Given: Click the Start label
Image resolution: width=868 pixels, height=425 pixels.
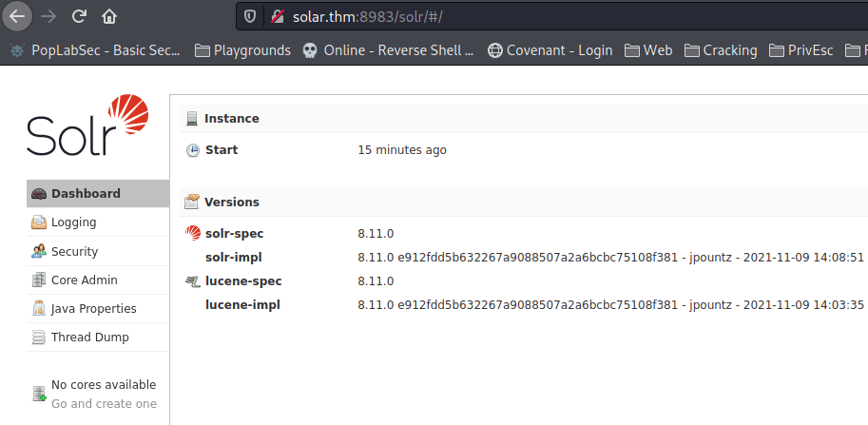Looking at the screenshot, I should (222, 150).
